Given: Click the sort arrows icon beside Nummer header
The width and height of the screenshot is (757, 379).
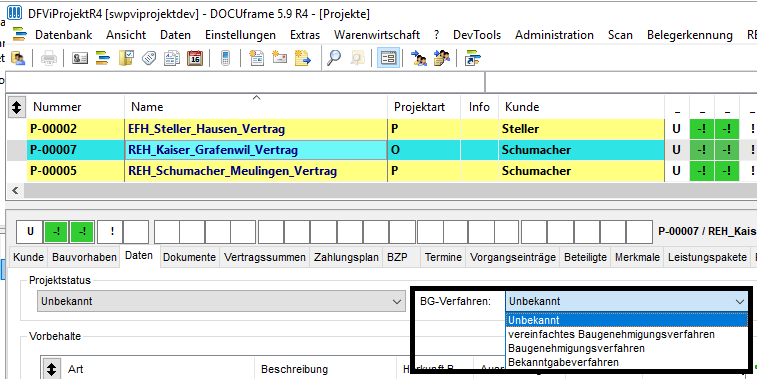Looking at the screenshot, I should 16,107.
